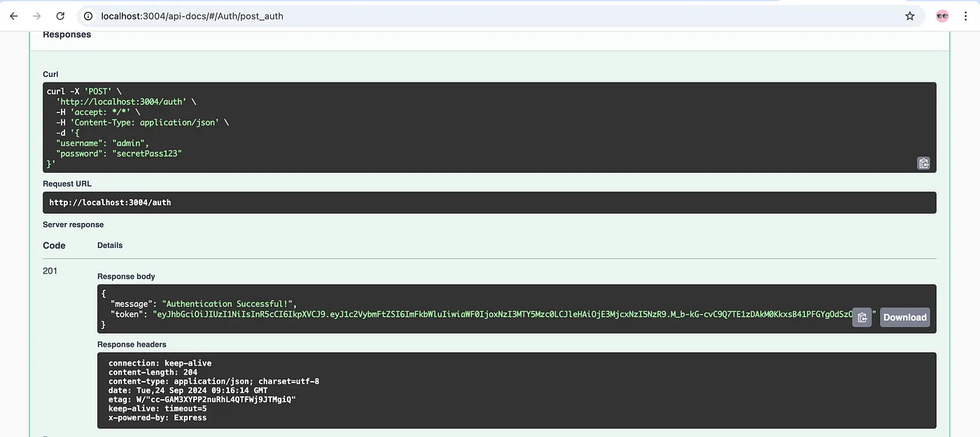Download the response body
The width and height of the screenshot is (980, 437).
coord(904,317)
